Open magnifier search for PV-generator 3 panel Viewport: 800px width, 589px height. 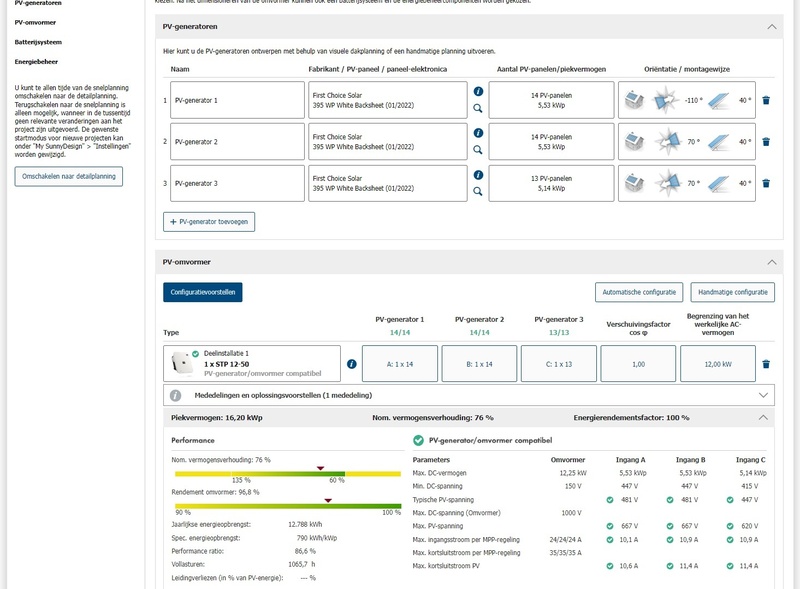point(478,191)
